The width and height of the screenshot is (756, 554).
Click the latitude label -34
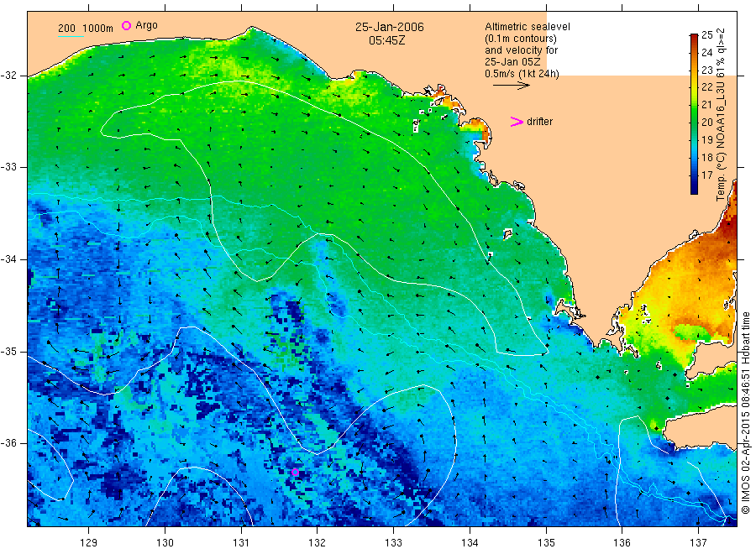[8, 259]
